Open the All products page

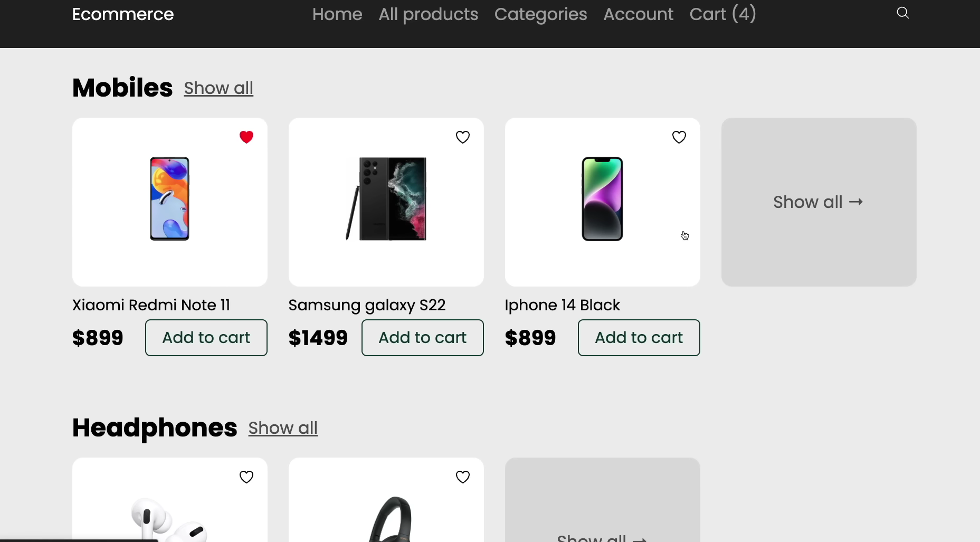428,14
